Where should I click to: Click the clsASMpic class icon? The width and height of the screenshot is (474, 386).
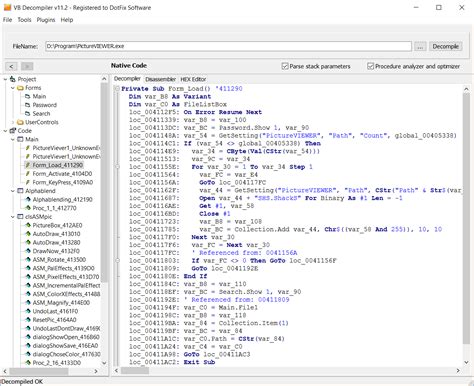(x=20, y=217)
